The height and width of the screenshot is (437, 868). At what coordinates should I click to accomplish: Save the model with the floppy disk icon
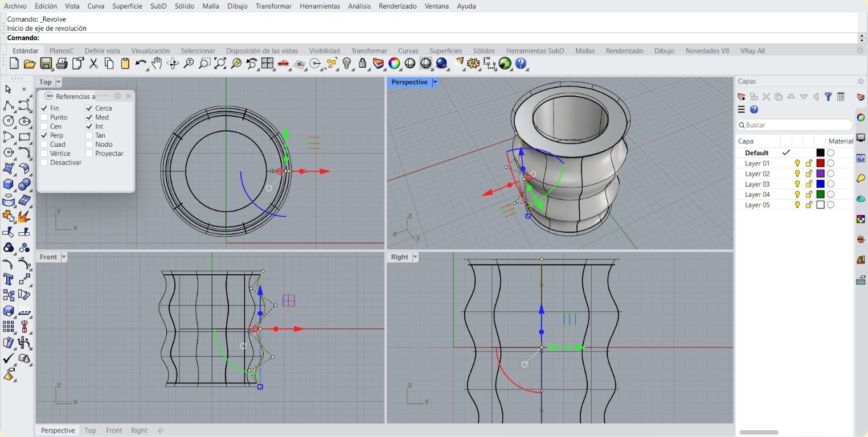(46, 64)
